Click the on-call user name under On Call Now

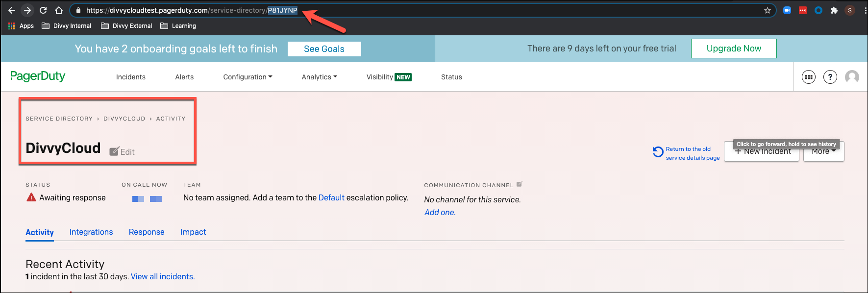[147, 198]
